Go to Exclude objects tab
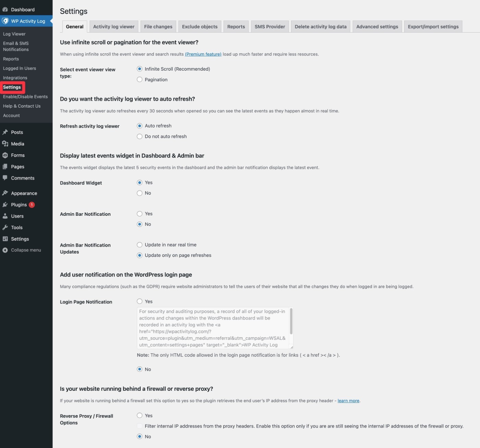The image size is (480, 448). tap(200, 27)
